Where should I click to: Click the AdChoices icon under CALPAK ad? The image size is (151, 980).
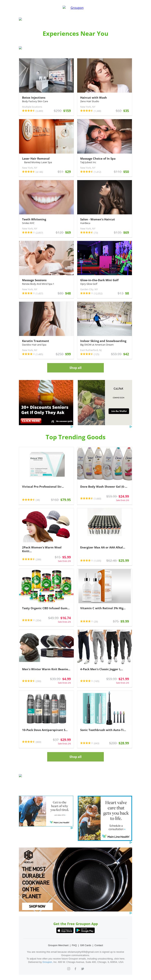point(131,426)
